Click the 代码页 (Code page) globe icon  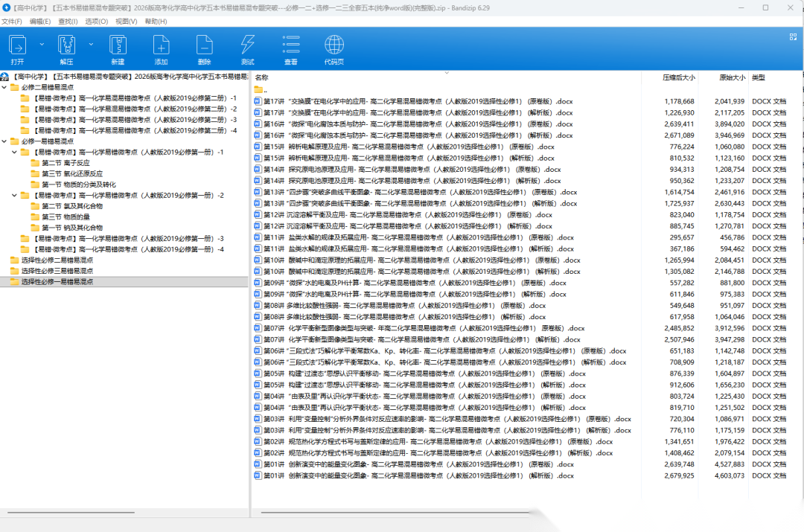pos(334,49)
